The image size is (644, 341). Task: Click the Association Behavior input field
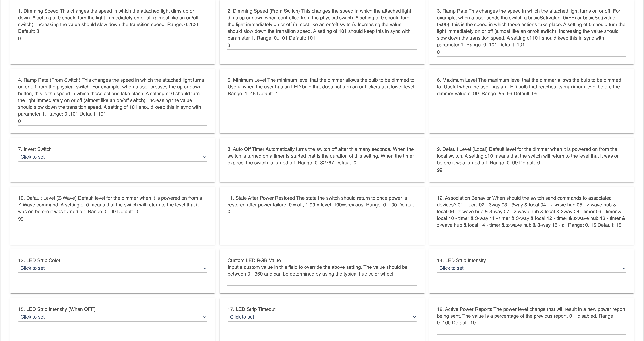click(x=531, y=233)
